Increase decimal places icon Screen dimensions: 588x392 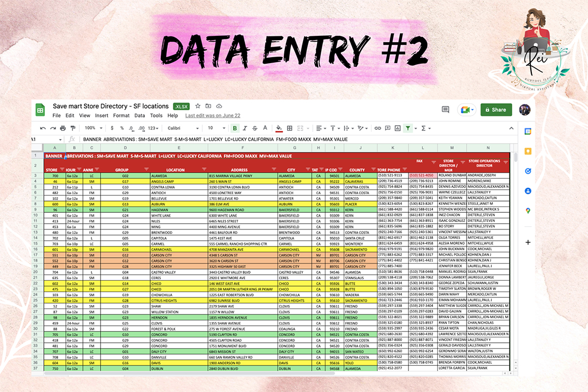click(141, 128)
